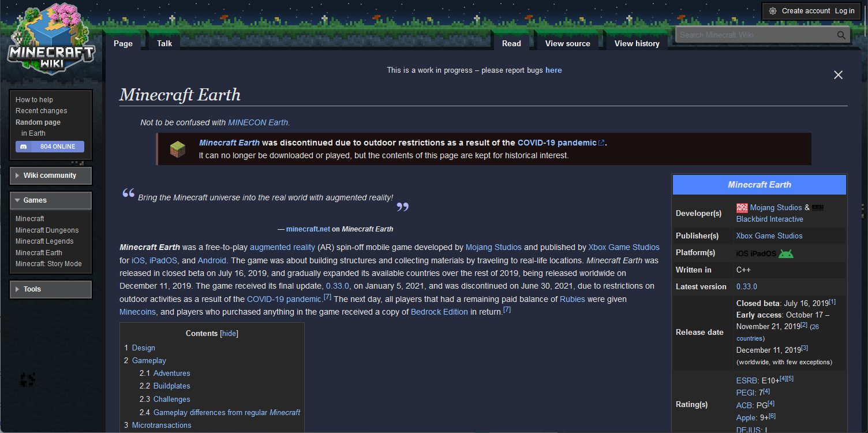Open Xbox Game Studios link in paragraph
This screenshot has height=433, width=868.
[x=624, y=247]
